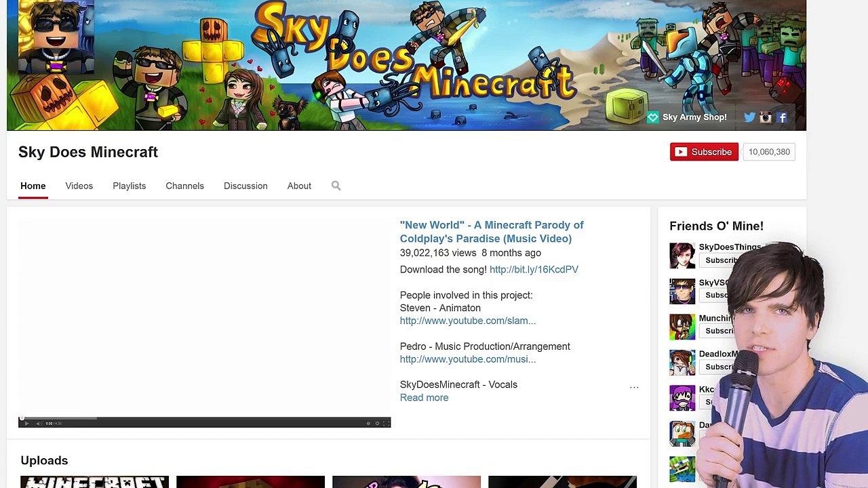
Task: Open the first Uploads thumbnail with Minecraft logo
Action: [x=94, y=482]
